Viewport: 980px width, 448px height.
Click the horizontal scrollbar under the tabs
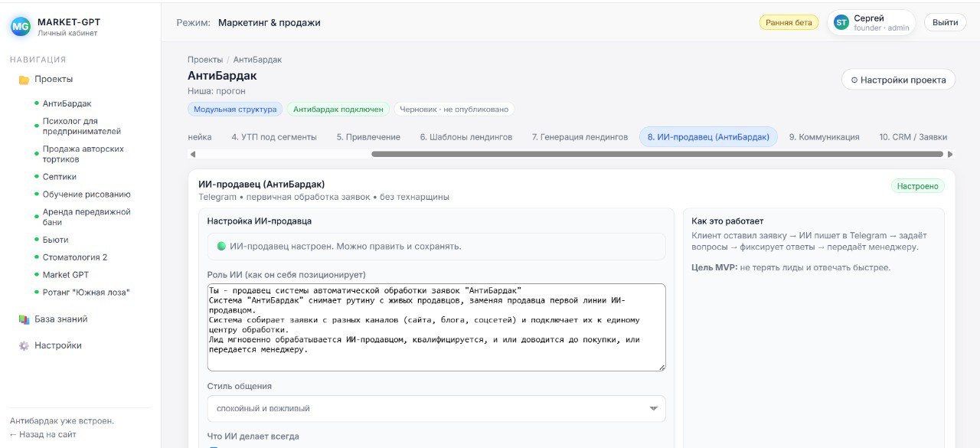[x=658, y=153]
